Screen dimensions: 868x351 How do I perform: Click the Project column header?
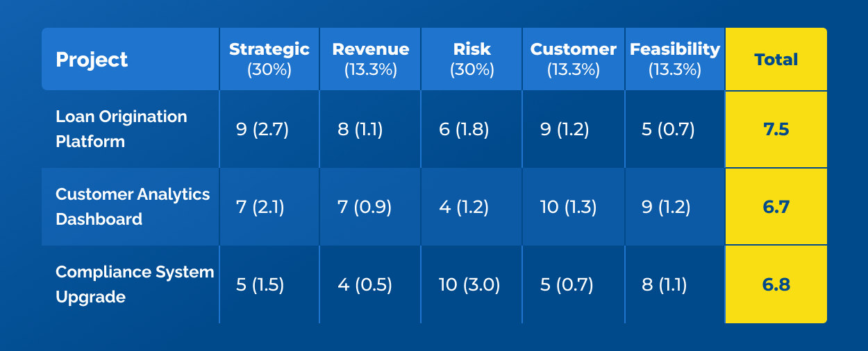click(x=92, y=60)
